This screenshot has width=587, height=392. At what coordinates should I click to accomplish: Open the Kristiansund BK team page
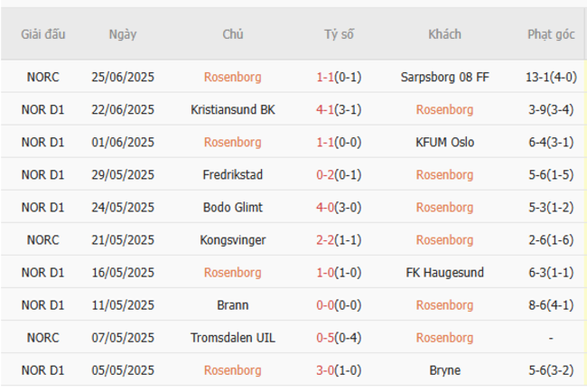click(x=233, y=109)
